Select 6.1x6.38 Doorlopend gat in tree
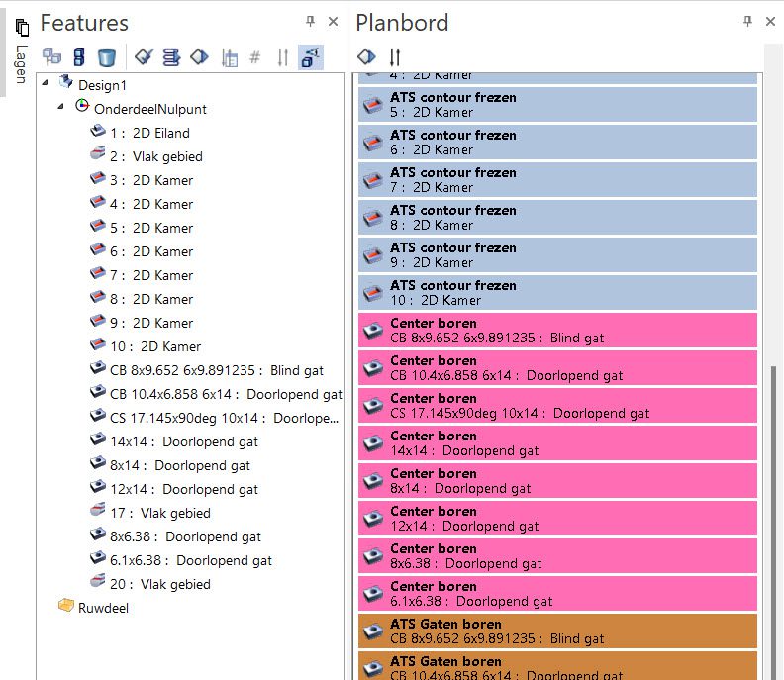The width and height of the screenshot is (784, 680). coord(190,560)
